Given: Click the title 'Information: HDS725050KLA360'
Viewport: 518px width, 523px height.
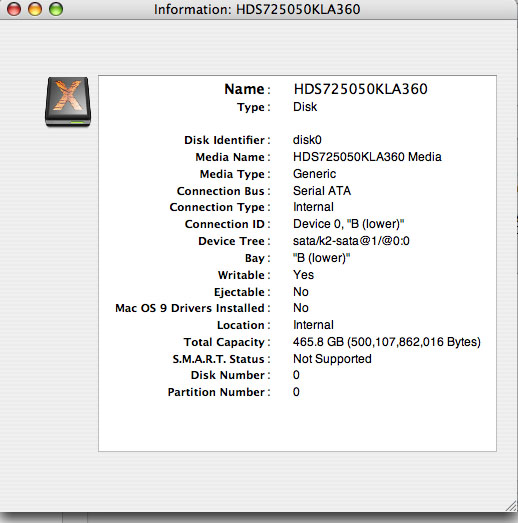Looking at the screenshot, I should [257, 9].
